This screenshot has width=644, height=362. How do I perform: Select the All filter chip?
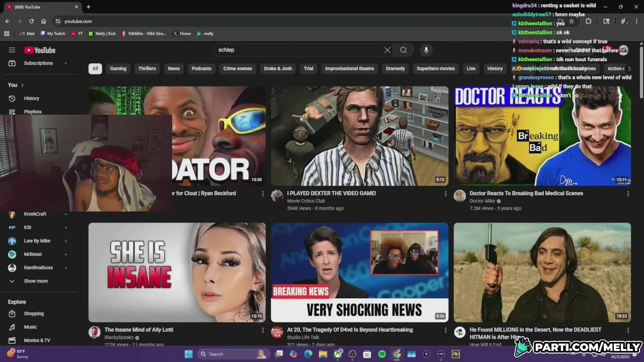pyautogui.click(x=95, y=68)
